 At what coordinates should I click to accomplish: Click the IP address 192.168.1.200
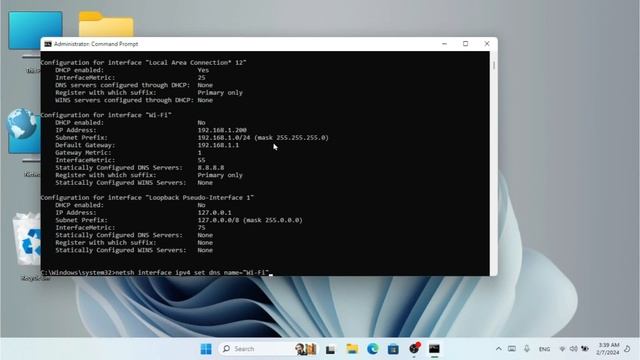tap(222, 130)
